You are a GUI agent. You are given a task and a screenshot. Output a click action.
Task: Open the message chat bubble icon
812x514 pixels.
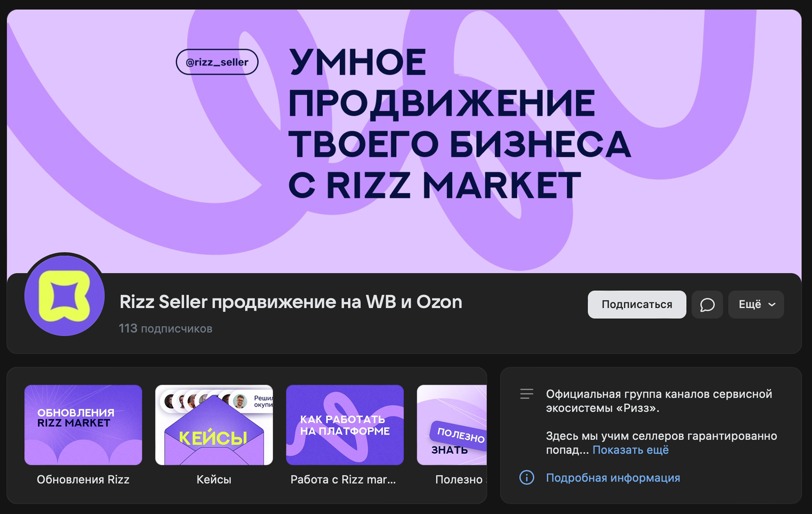tap(707, 304)
